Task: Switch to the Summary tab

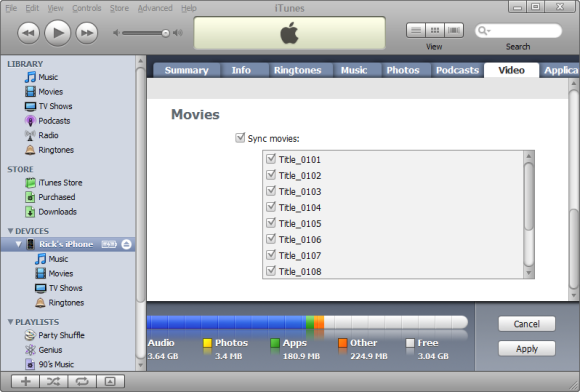Action: click(x=186, y=70)
